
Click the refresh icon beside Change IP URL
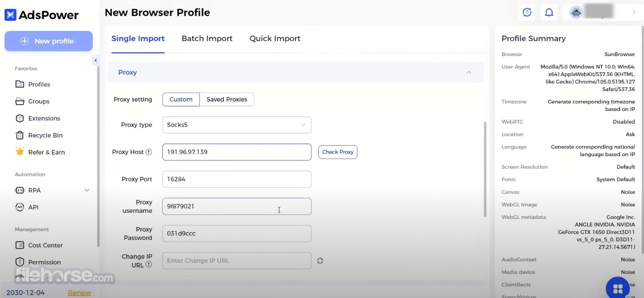320,261
